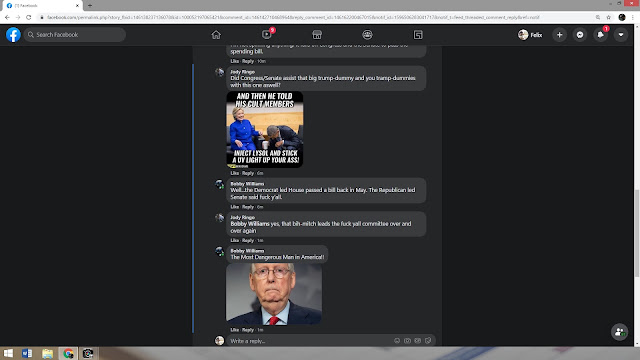Open the Notifications bell

pos(600,35)
